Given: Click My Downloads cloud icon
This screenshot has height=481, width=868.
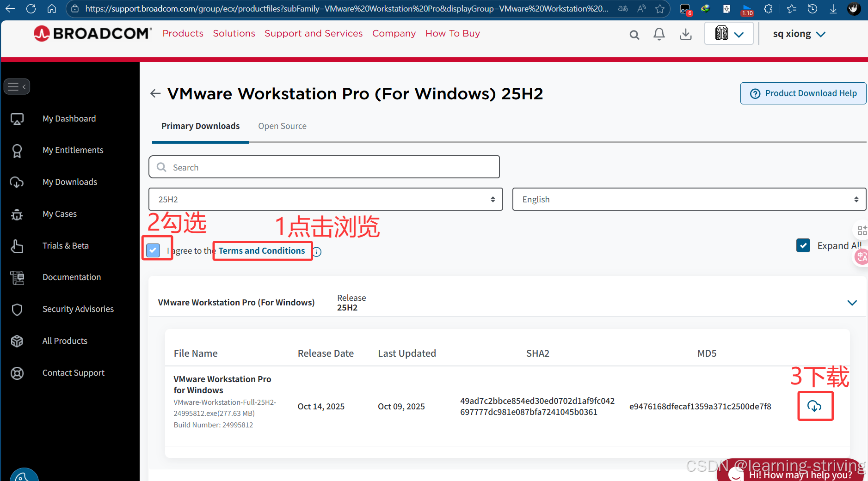Looking at the screenshot, I should coord(17,183).
